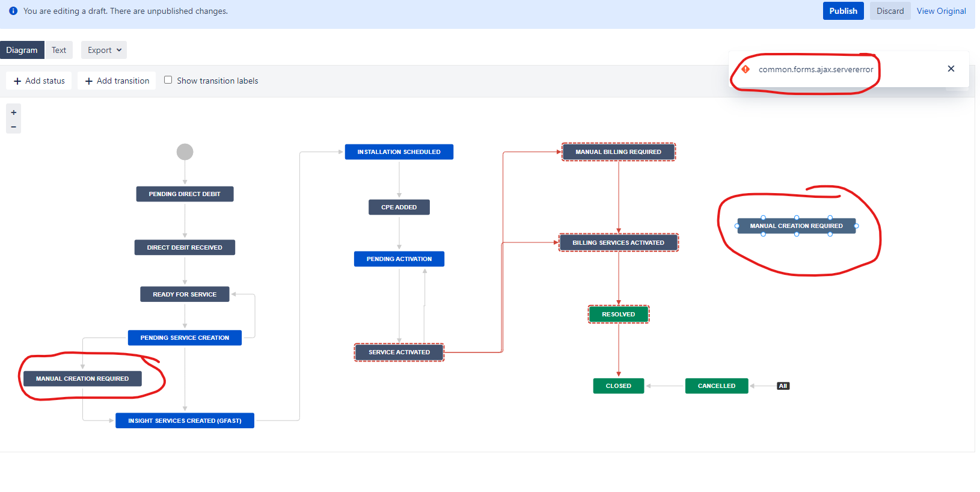Zoom out with the minus icon

pyautogui.click(x=13, y=127)
